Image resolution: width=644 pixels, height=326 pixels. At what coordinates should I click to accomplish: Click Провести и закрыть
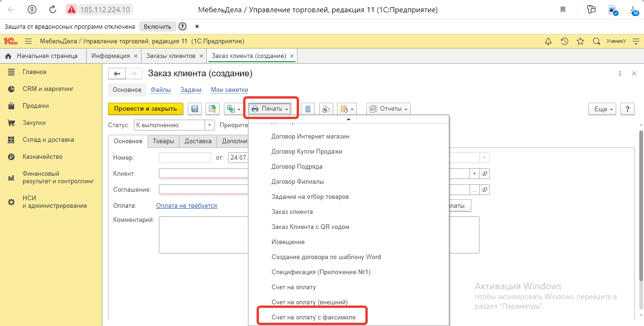pyautogui.click(x=146, y=109)
